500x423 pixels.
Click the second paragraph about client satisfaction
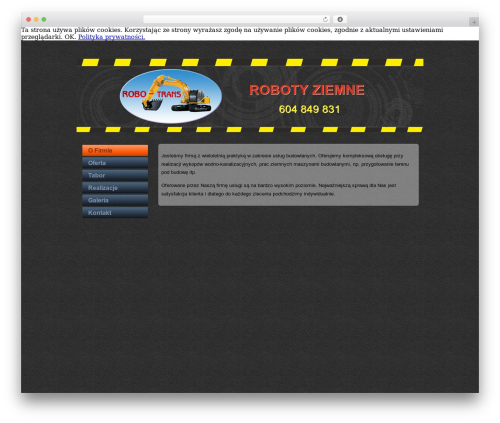[x=279, y=189]
